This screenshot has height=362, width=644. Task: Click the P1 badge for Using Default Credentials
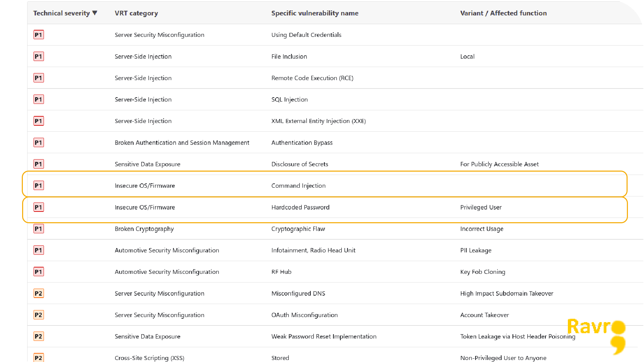39,35
